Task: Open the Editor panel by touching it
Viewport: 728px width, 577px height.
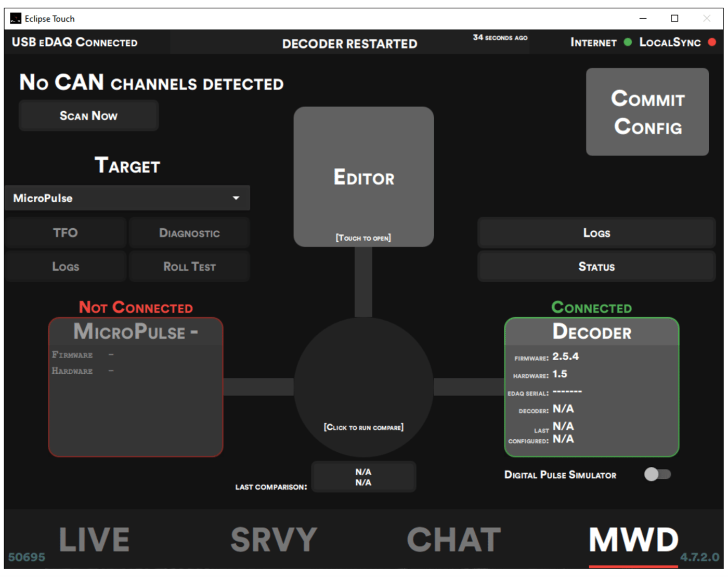Action: [364, 177]
